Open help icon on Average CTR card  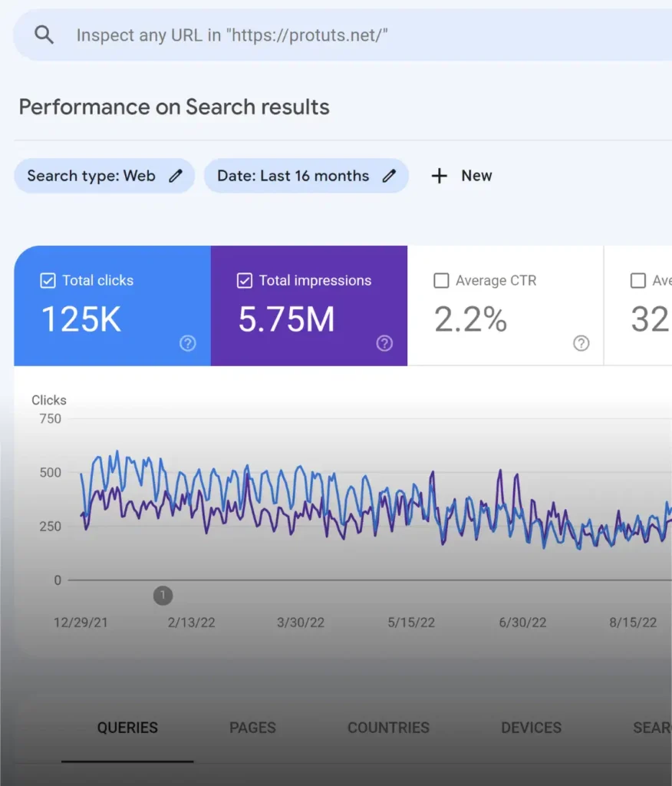[x=581, y=343]
